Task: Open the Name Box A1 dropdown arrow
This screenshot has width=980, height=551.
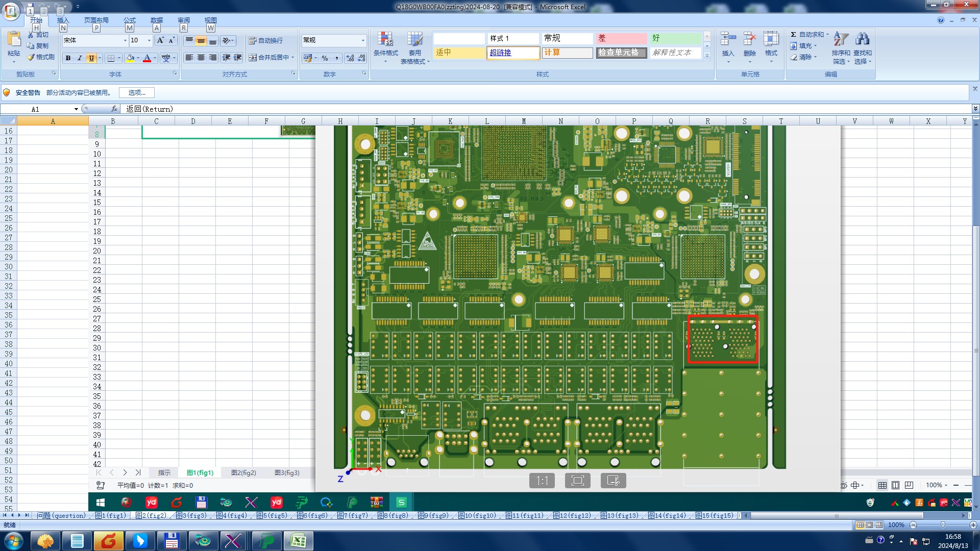Action: tap(76, 109)
